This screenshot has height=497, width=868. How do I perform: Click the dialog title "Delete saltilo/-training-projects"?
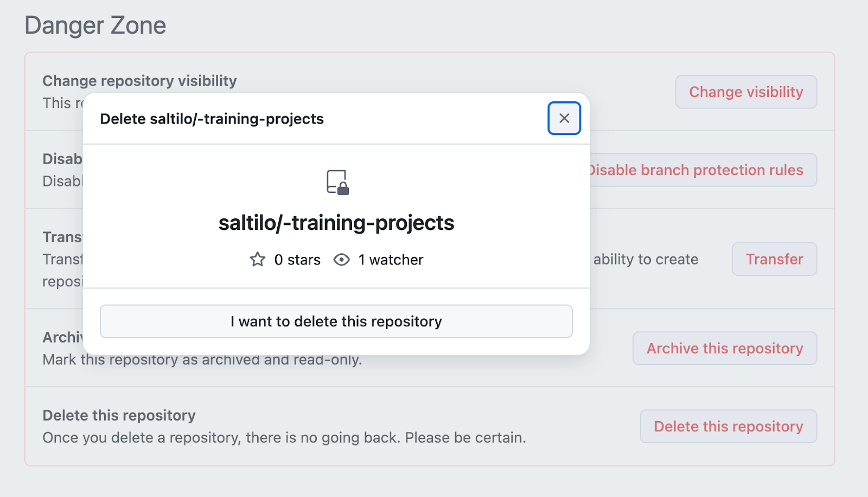pyautogui.click(x=212, y=119)
